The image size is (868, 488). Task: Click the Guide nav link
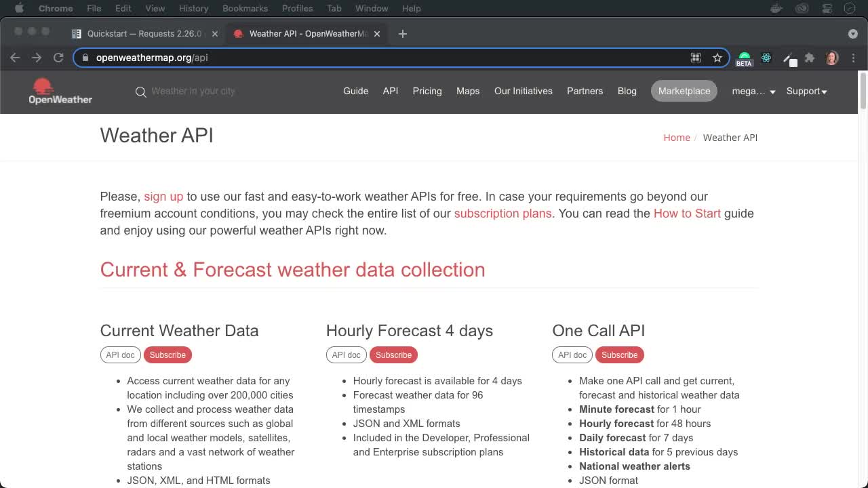[355, 91]
